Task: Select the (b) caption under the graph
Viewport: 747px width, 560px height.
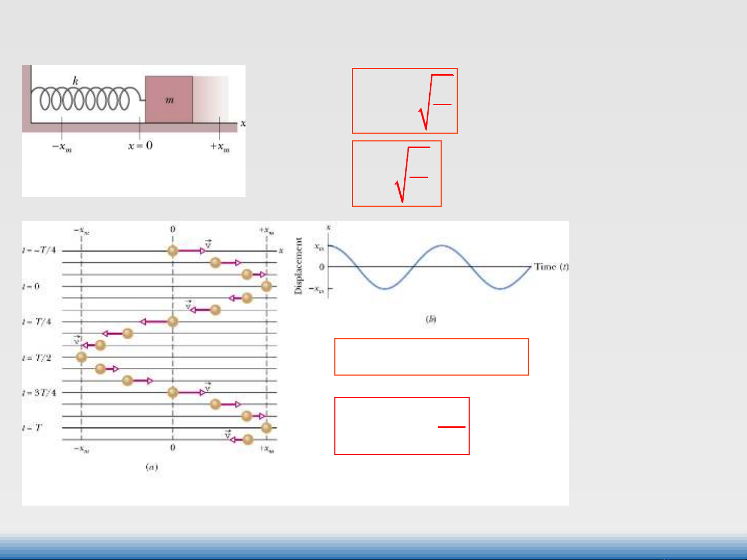Action: [x=430, y=319]
